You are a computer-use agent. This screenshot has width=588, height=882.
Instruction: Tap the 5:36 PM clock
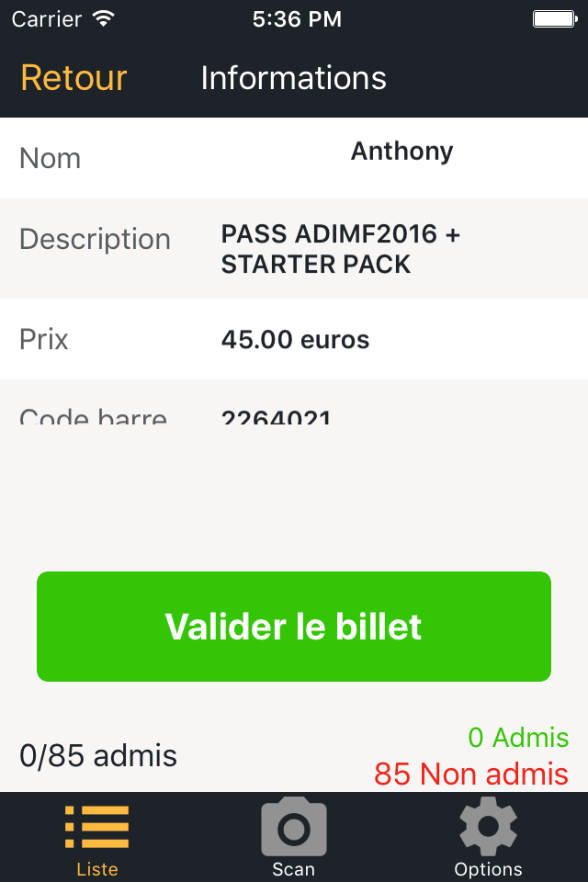click(x=297, y=18)
